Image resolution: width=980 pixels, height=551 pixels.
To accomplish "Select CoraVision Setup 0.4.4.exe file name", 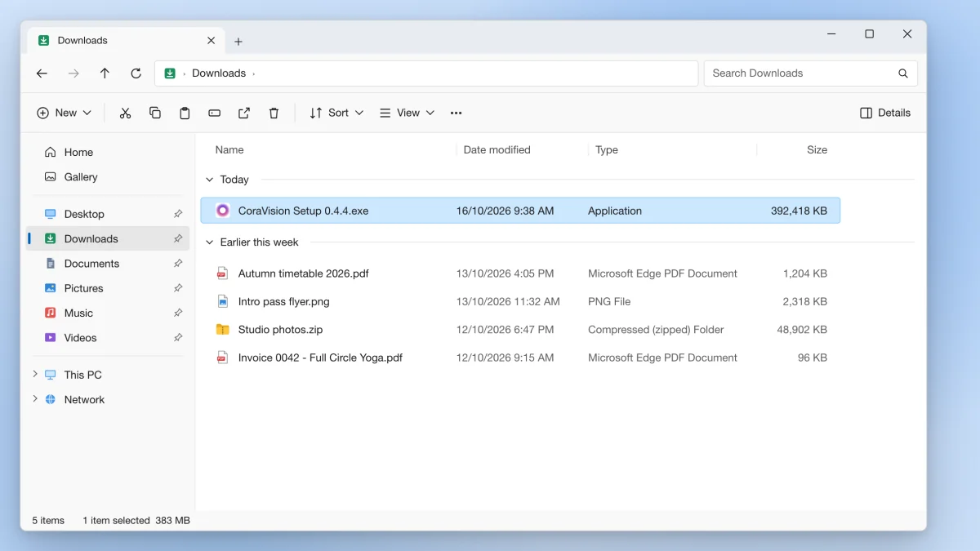I will 303,211.
